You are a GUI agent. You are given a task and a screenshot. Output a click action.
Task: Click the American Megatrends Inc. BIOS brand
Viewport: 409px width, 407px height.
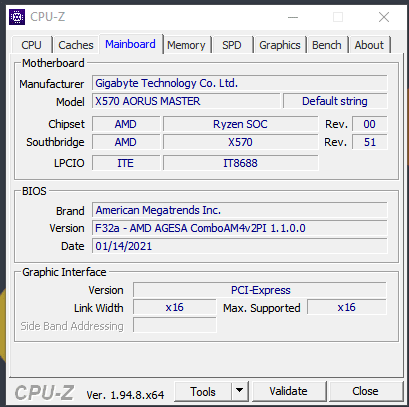[240, 210]
